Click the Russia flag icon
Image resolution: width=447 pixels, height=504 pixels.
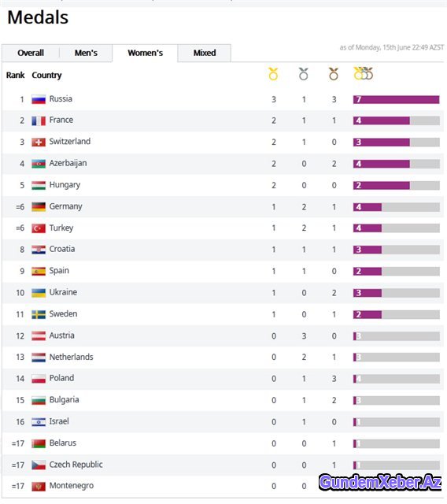39,99
